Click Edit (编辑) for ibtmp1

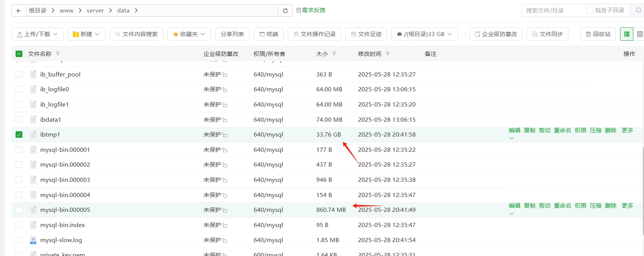coord(515,130)
